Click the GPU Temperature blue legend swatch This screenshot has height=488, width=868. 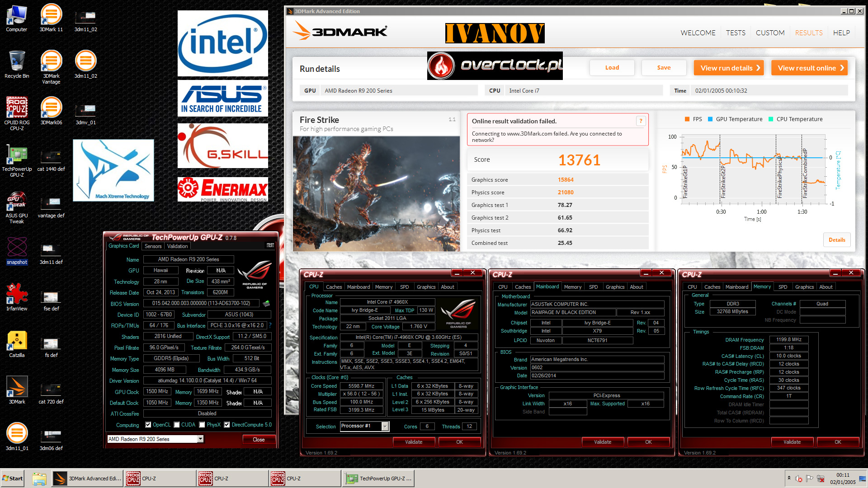pos(710,119)
